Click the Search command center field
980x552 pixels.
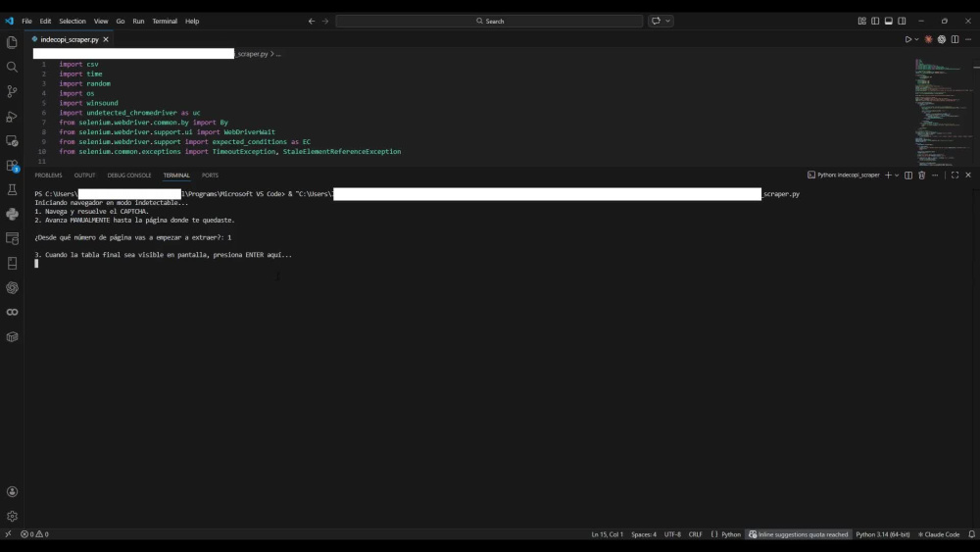click(x=489, y=21)
